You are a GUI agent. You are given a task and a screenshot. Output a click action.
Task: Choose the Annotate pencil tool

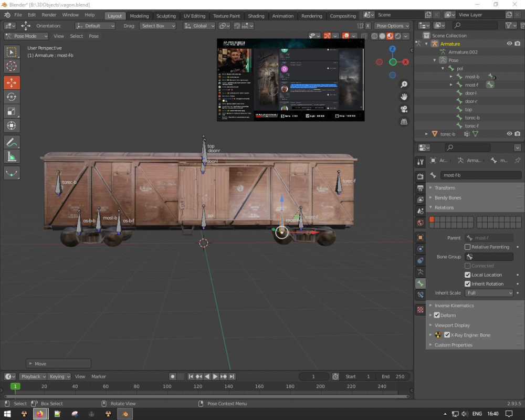pyautogui.click(x=12, y=142)
